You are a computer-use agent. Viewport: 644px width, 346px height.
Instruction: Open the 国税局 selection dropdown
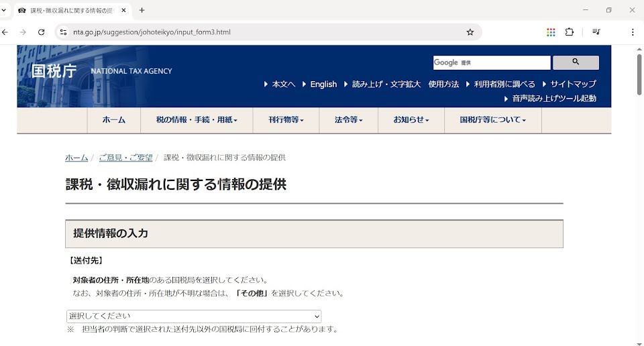(x=194, y=316)
